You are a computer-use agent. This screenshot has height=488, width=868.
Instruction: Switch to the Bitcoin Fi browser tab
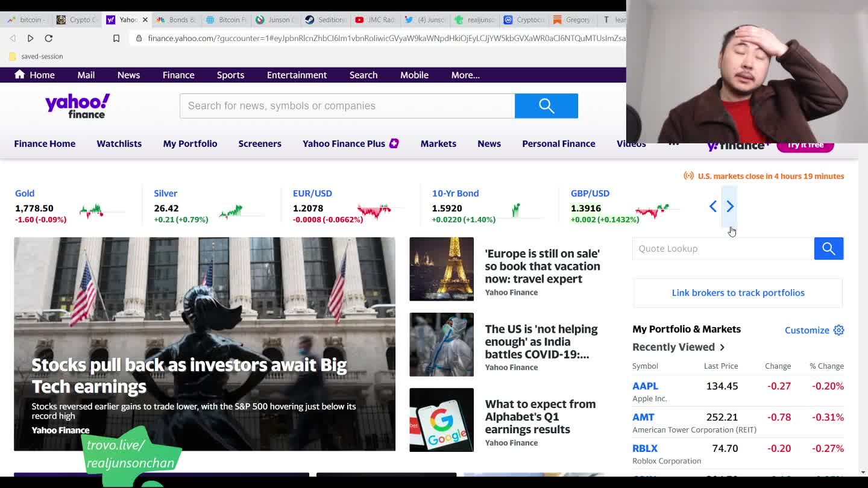227,20
